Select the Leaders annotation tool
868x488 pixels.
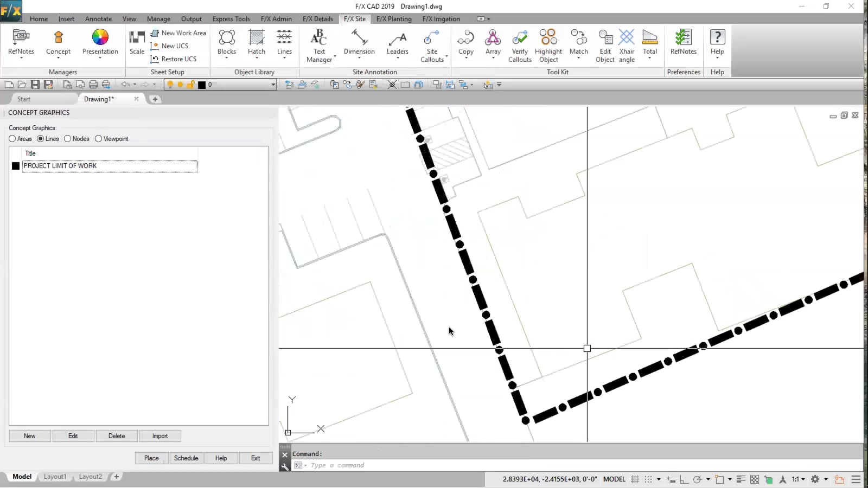397,42
